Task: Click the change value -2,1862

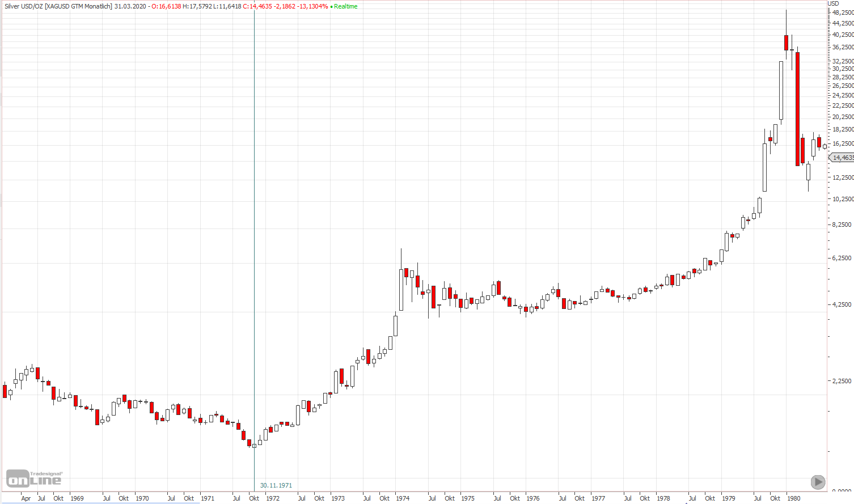Action: pyautogui.click(x=285, y=6)
